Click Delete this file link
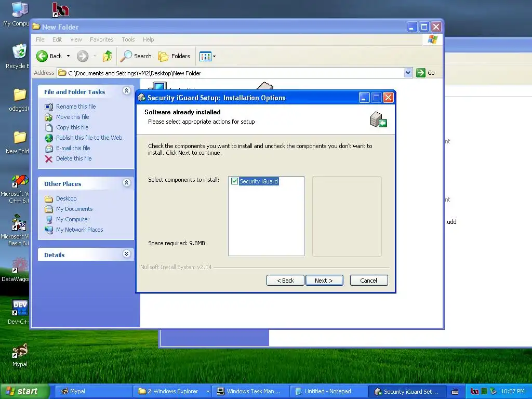 pyautogui.click(x=74, y=158)
